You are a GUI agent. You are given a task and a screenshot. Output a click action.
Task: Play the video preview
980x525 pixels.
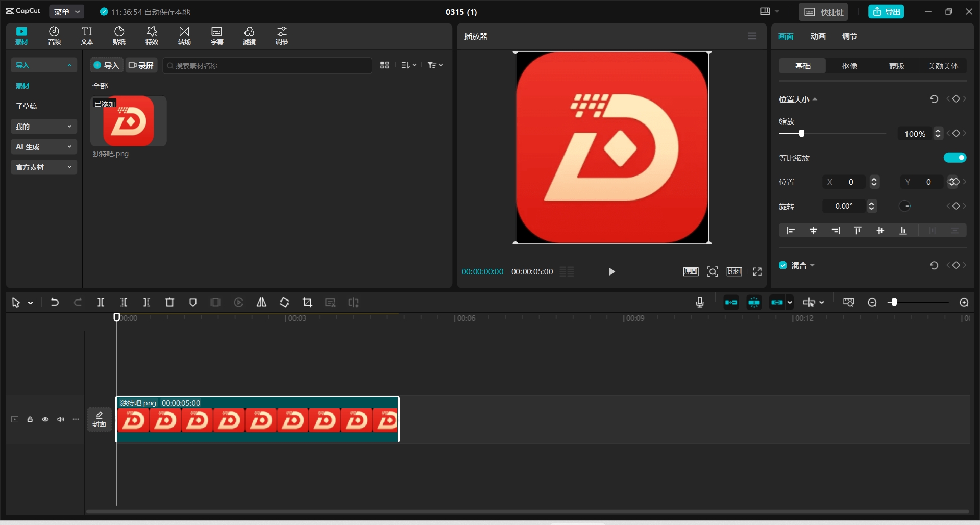point(611,272)
